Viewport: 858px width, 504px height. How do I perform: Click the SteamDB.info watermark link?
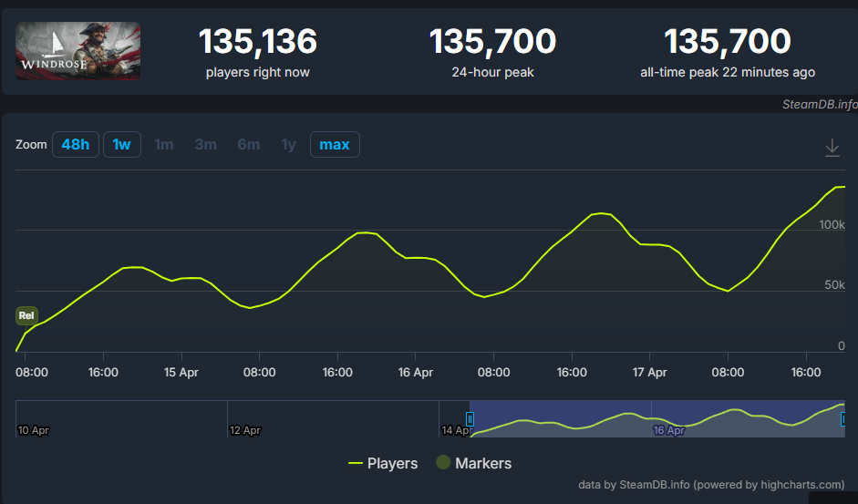(x=820, y=104)
